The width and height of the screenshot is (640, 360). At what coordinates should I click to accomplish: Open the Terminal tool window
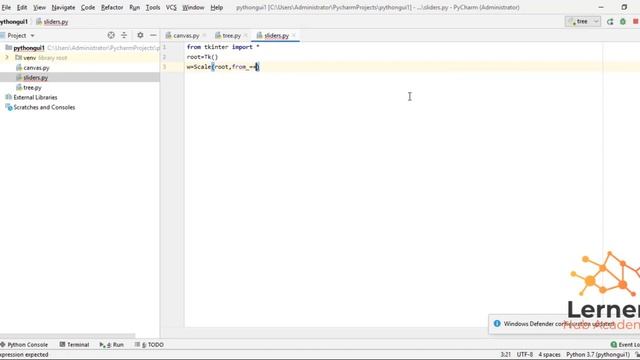[x=74, y=344]
